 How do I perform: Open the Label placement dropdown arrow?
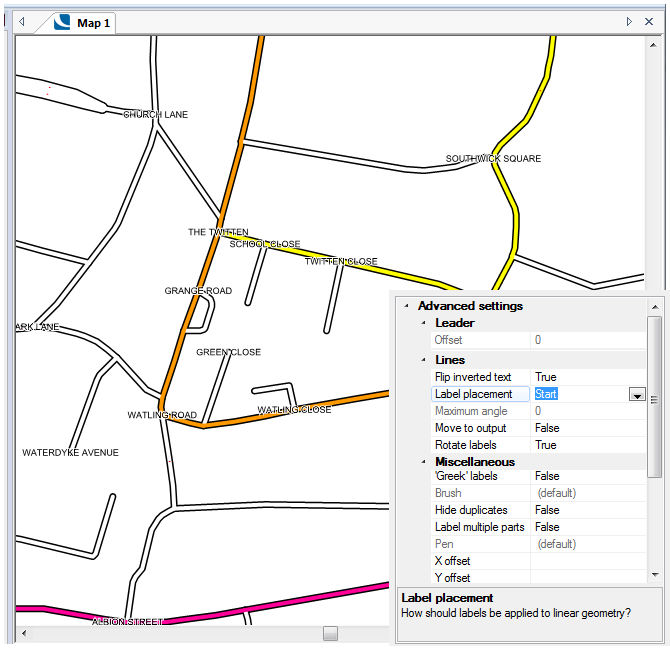(636, 395)
